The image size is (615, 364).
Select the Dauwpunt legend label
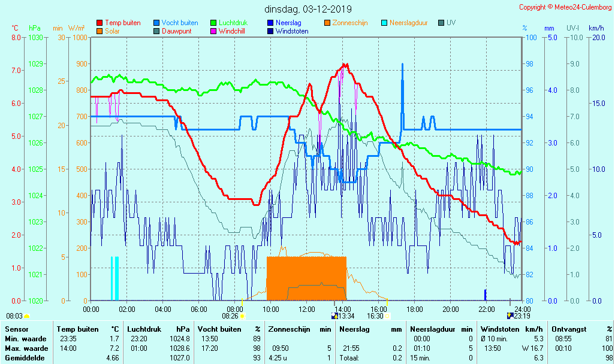[x=176, y=31]
